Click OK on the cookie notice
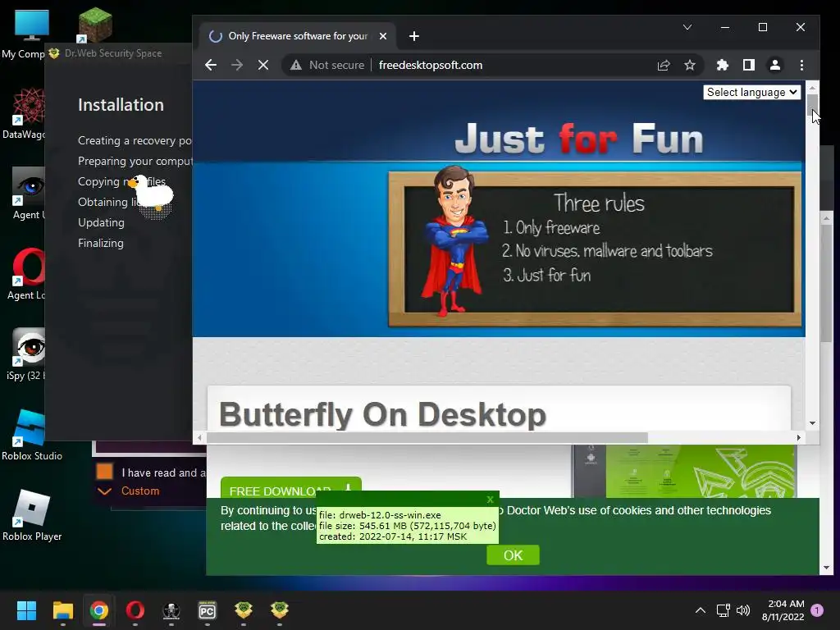 pyautogui.click(x=513, y=555)
